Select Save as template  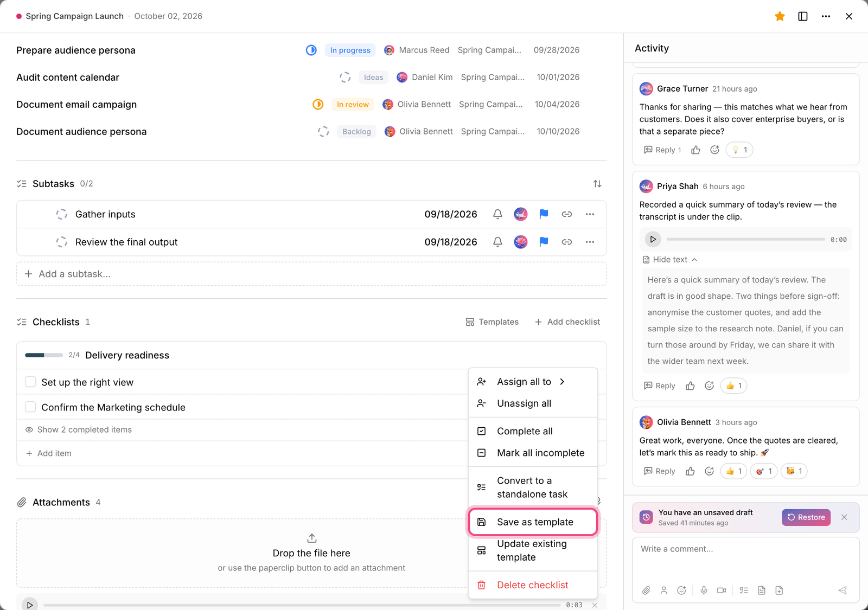tap(533, 522)
